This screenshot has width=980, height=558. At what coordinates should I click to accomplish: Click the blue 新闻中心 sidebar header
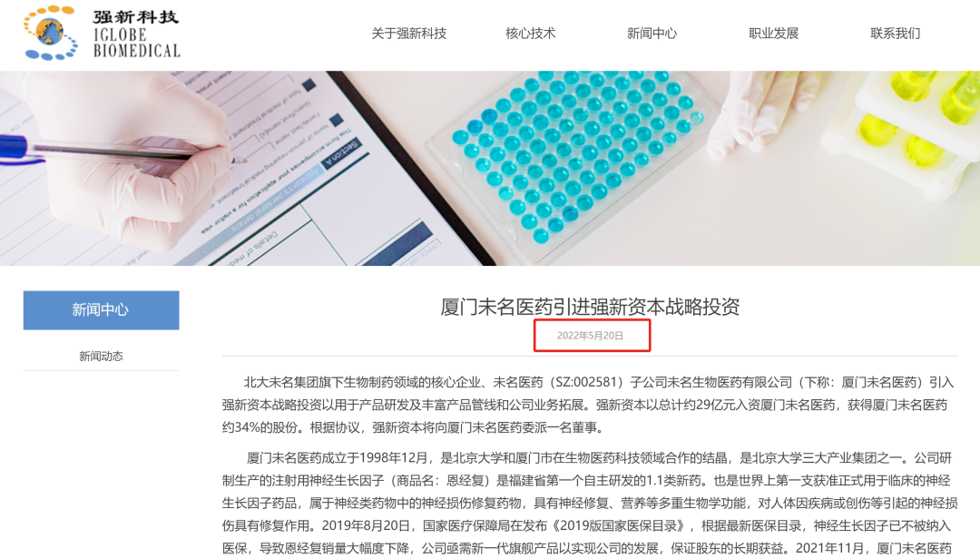tap(102, 310)
